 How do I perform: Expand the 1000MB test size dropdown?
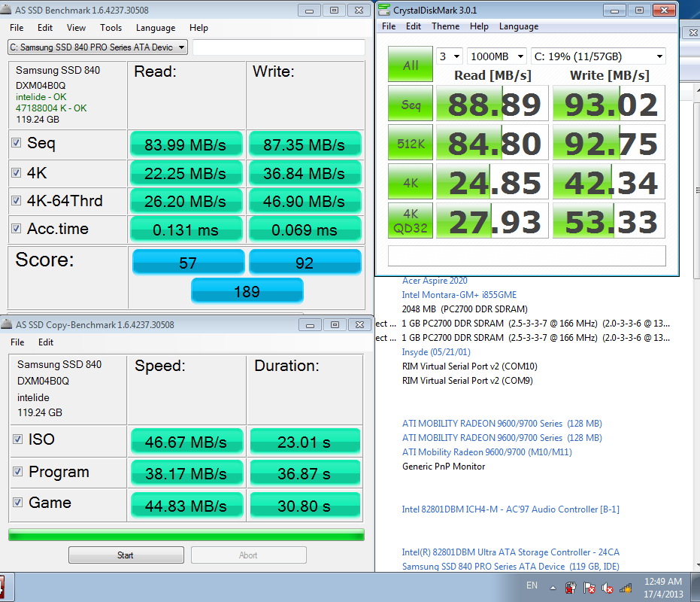pos(498,56)
